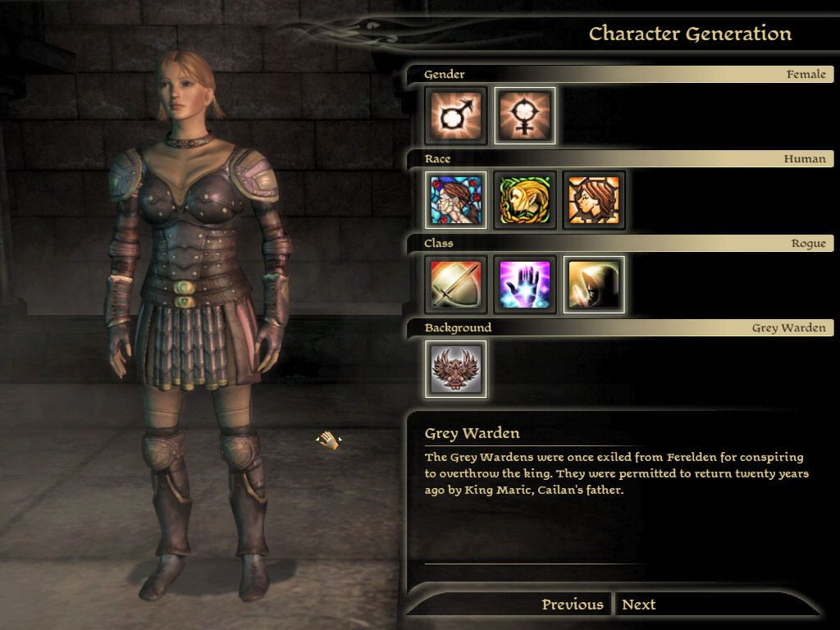The image size is (840, 630).
Task: Choose the Human race portrait icon
Action: click(x=456, y=200)
